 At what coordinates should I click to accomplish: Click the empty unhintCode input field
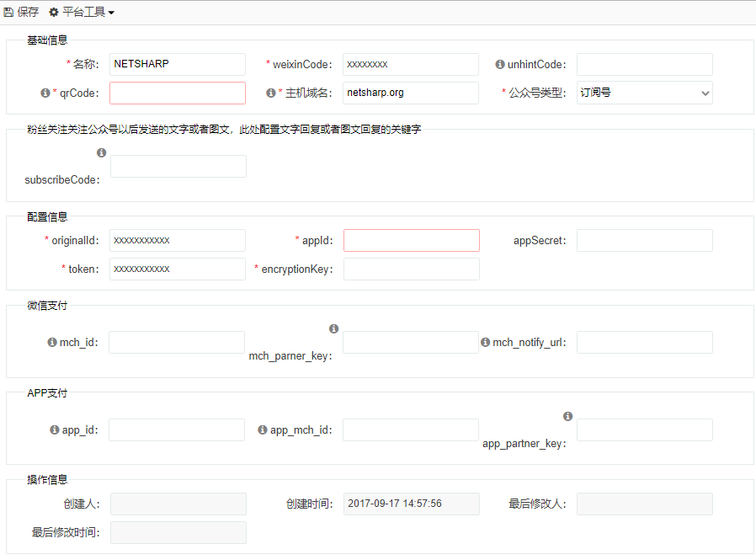pyautogui.click(x=645, y=64)
